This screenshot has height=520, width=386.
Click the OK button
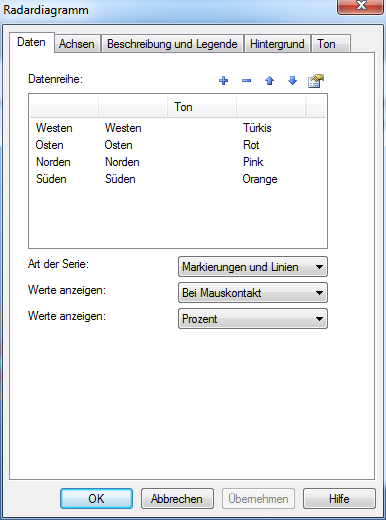point(96,498)
